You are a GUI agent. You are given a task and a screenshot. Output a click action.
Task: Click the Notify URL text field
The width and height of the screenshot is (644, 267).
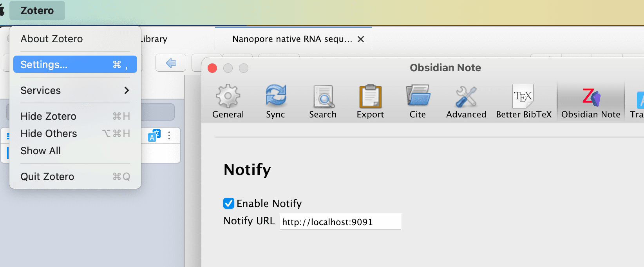pyautogui.click(x=340, y=222)
